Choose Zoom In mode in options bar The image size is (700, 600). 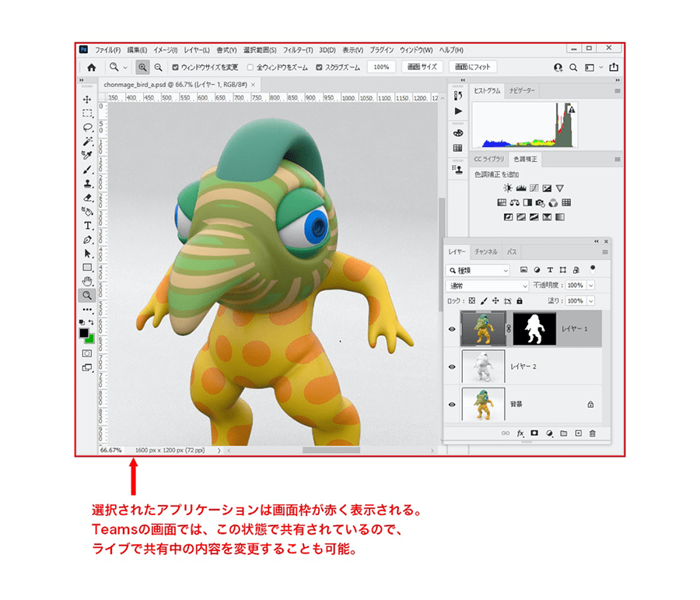point(142,68)
